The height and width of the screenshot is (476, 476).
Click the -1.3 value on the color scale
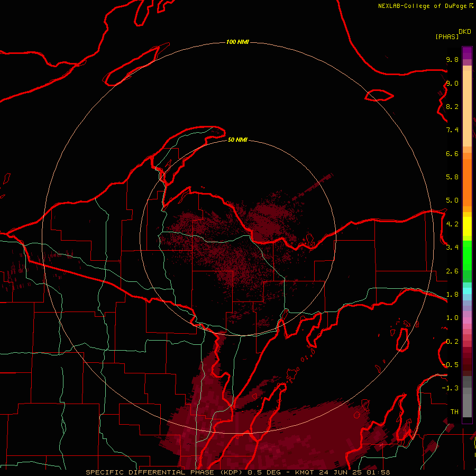450,388
